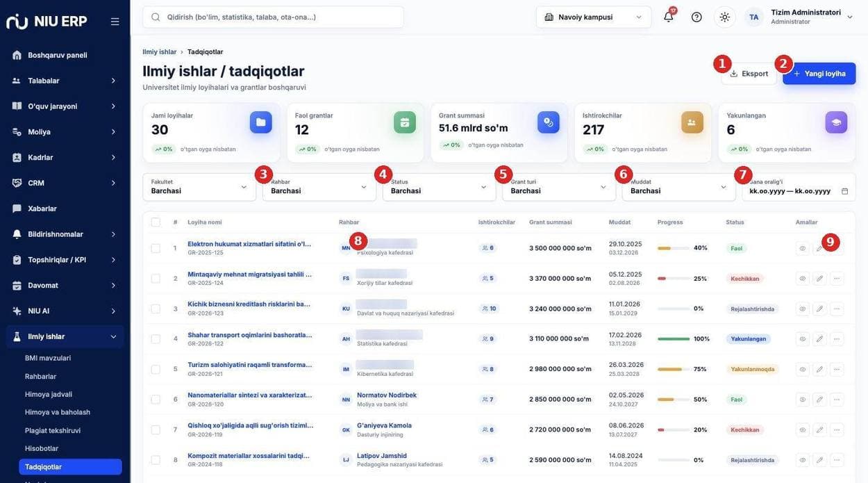Open the calendar icon in Sana oralig'i
Viewport: 868px width, 483px height.
(844, 191)
